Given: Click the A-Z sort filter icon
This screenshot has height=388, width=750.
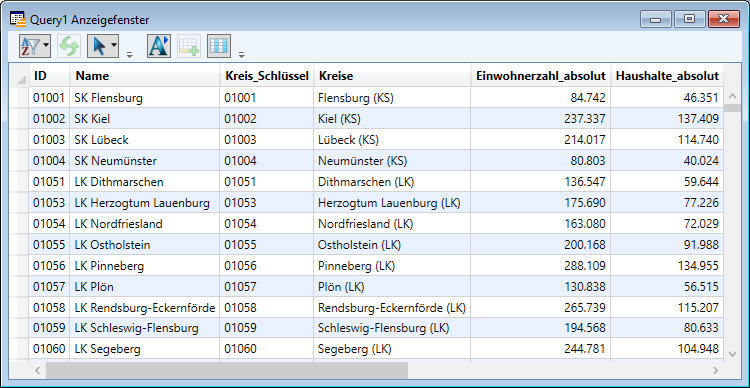Looking at the screenshot, I should tap(31, 46).
